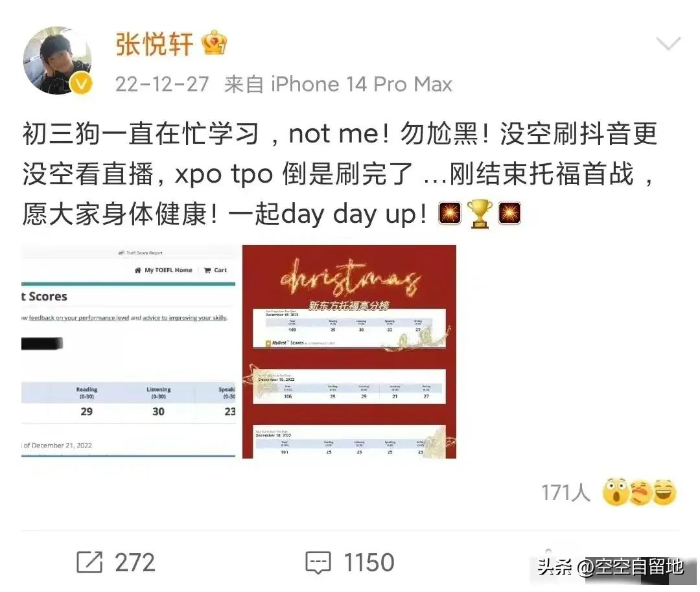This screenshot has width=700, height=592.
Task: Open repost count 272
Action: [135, 563]
